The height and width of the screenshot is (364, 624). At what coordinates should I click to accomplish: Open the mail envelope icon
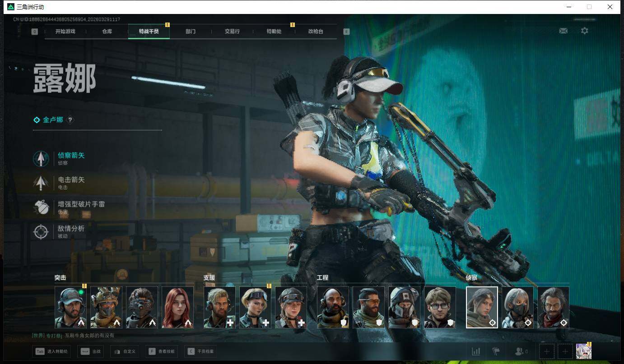point(563,31)
